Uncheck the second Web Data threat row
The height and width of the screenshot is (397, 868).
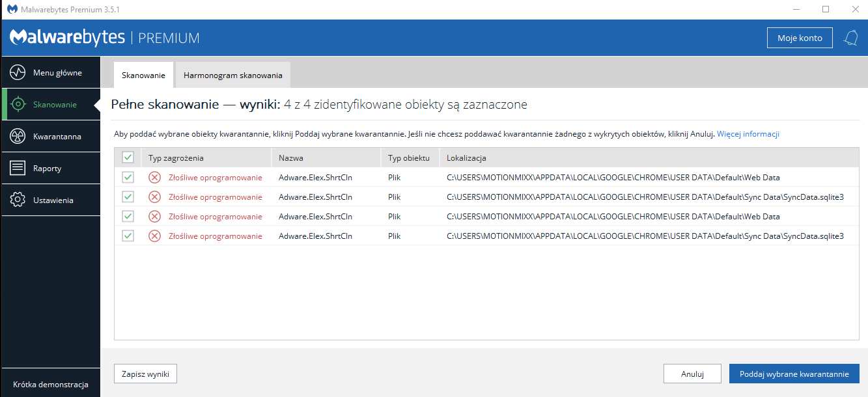pos(128,216)
